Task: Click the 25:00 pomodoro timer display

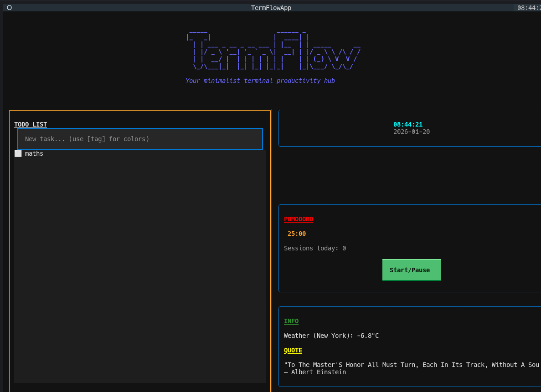Action: (x=297, y=234)
